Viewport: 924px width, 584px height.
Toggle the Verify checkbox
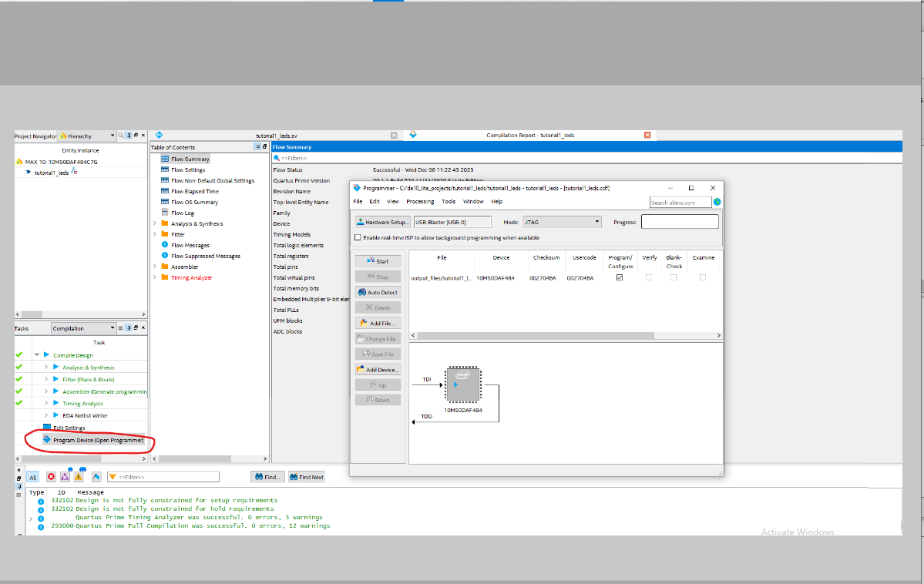[649, 277]
